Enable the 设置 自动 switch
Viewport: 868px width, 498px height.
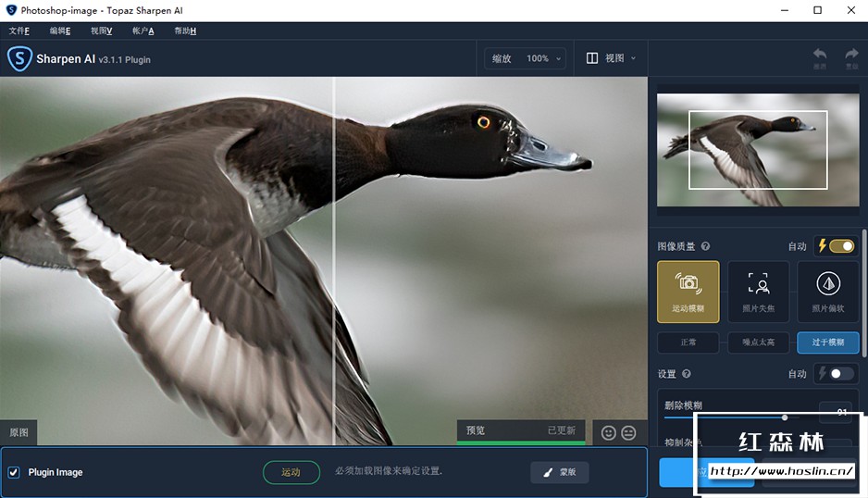[841, 373]
